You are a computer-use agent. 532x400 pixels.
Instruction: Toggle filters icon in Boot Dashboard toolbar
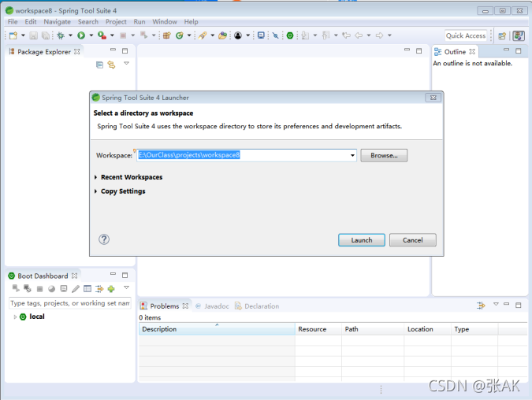coord(99,289)
